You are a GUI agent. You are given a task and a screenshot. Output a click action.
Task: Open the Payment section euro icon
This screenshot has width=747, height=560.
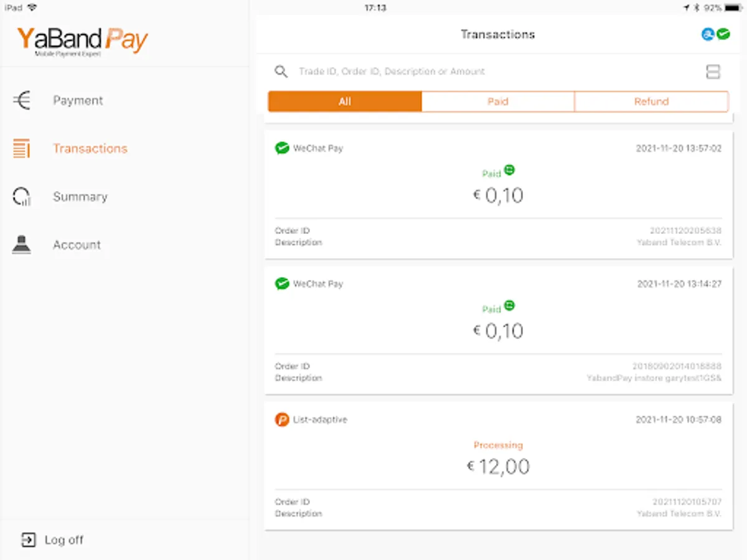tap(22, 100)
